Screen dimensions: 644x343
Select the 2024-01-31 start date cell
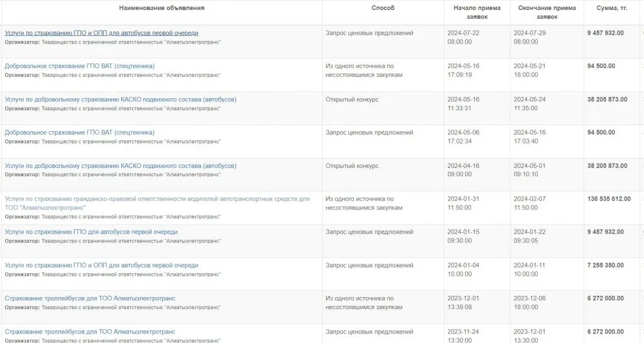click(464, 203)
